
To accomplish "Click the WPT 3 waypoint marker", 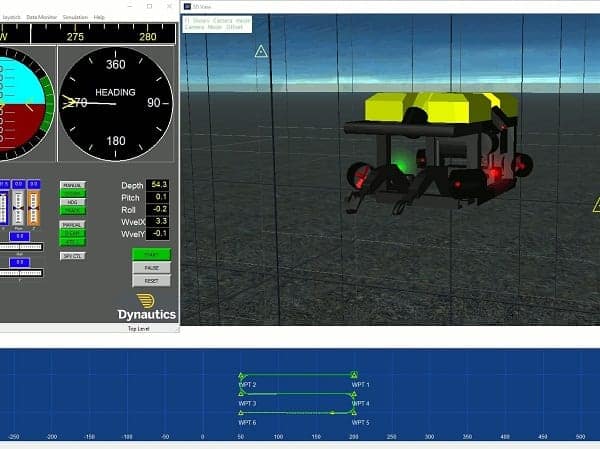I will (241, 393).
